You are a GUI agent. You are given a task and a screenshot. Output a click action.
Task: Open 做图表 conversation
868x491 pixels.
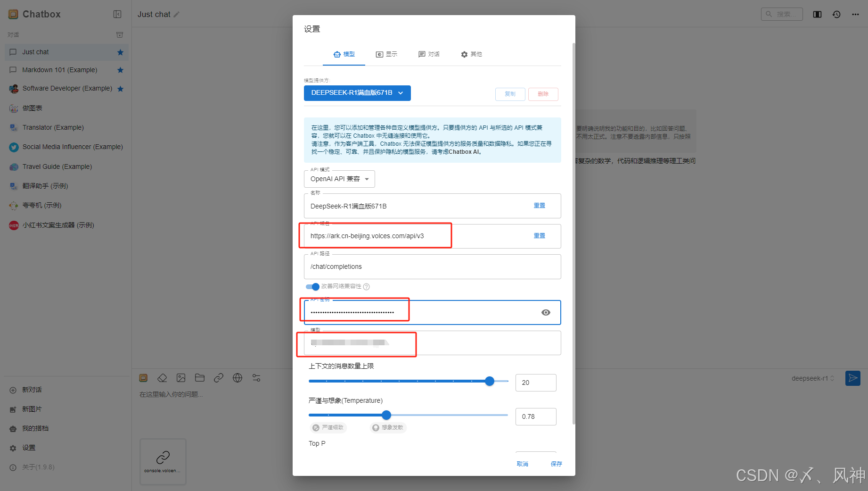[x=66, y=108]
